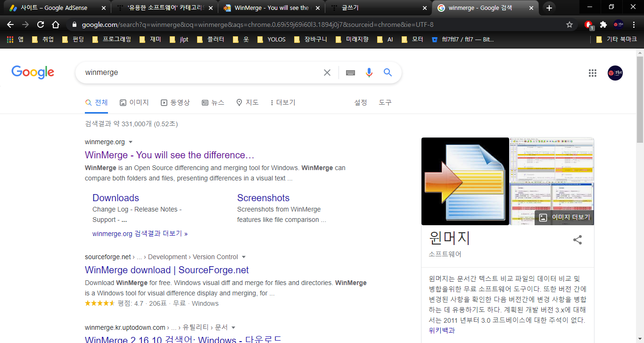Screen dimensions: 644x343
Task: Open the upper WinMerge screenshot thumbnail
Action: point(552,160)
